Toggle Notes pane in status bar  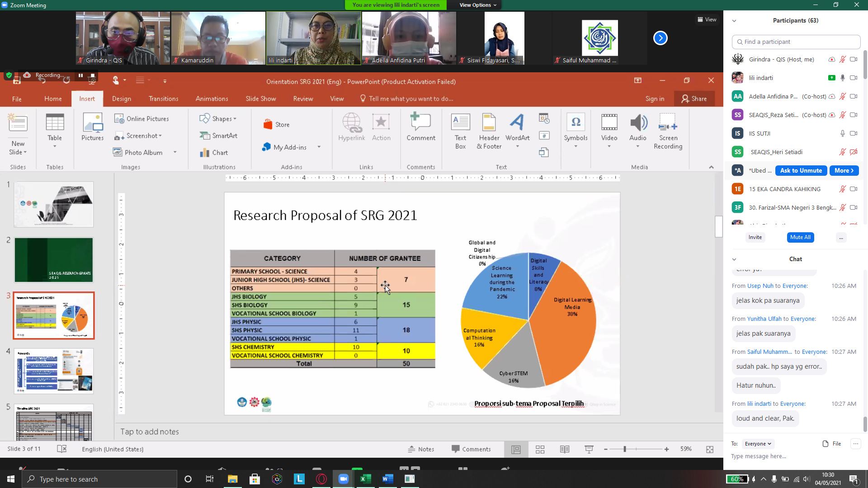(421, 449)
